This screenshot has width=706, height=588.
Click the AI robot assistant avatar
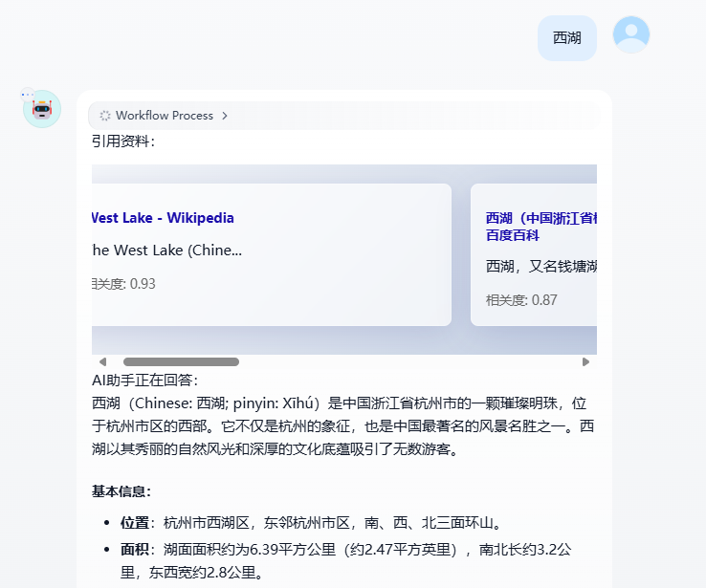[x=42, y=110]
